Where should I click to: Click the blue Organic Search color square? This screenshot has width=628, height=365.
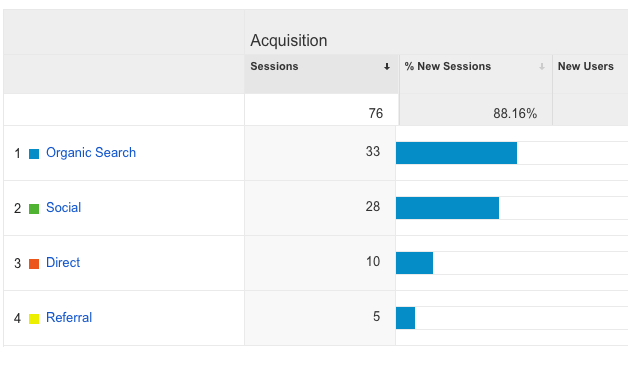point(34,154)
